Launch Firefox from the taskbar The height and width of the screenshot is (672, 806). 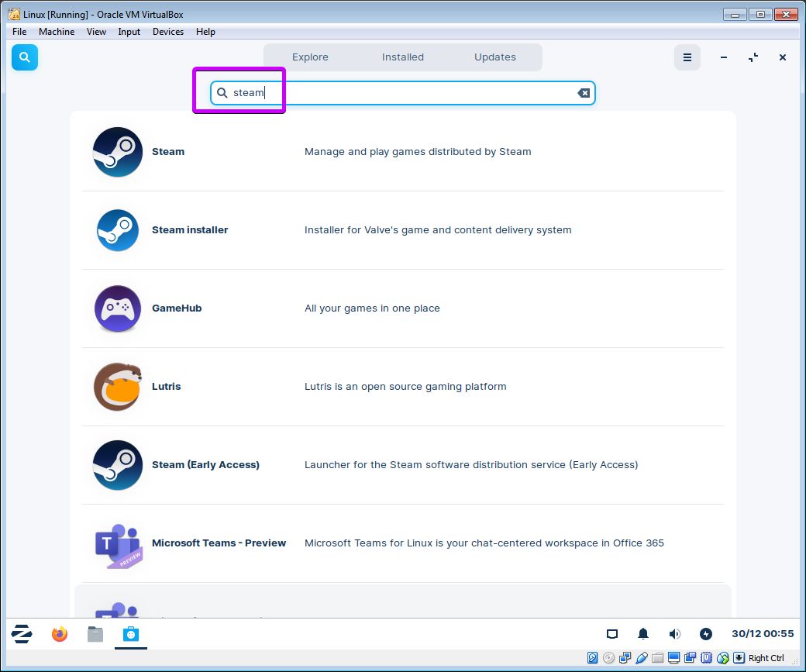tap(59, 634)
